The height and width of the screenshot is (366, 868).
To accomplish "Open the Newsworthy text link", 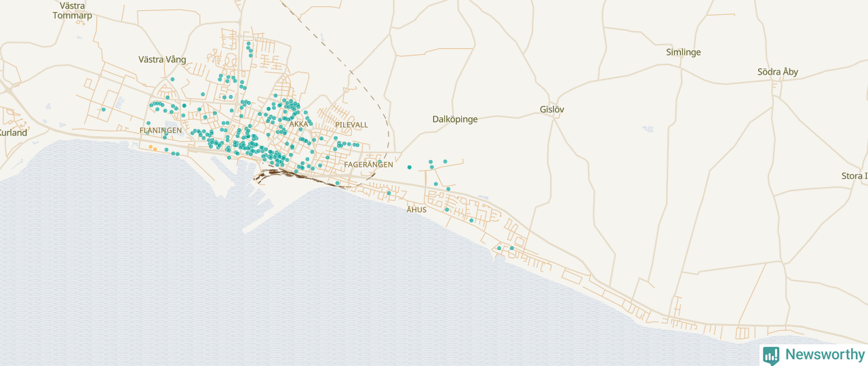I will click(x=825, y=354).
